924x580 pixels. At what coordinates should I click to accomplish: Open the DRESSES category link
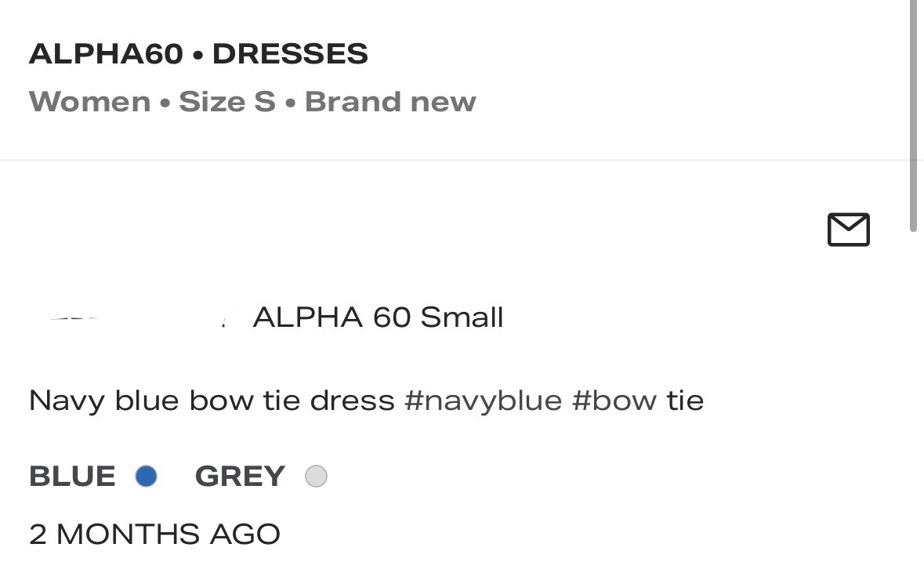pos(290,54)
